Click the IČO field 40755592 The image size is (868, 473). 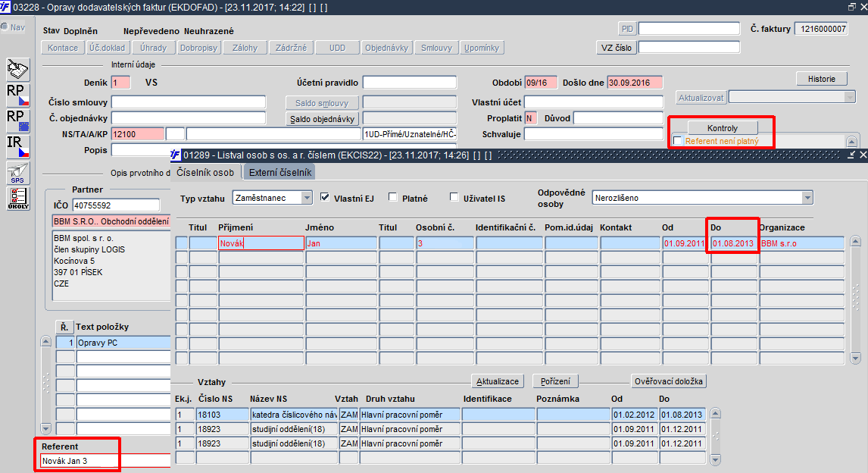(116, 205)
